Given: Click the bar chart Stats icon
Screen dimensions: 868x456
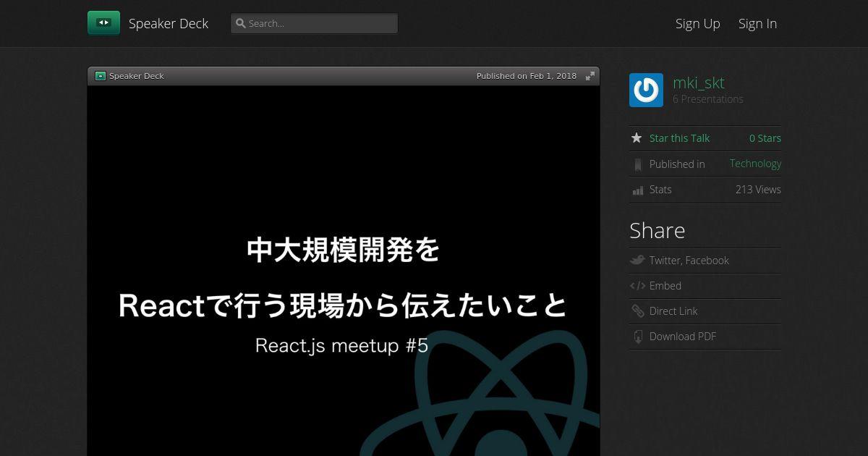Looking at the screenshot, I should tap(637, 190).
